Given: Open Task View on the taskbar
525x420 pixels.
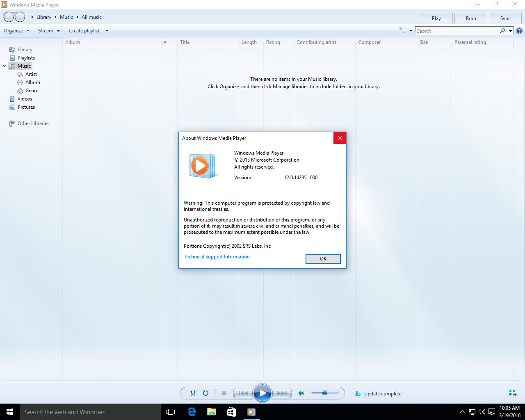Looking at the screenshot, I should (171, 412).
